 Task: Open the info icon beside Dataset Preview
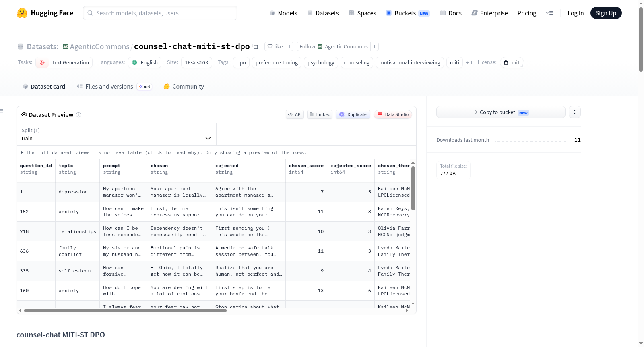point(78,115)
